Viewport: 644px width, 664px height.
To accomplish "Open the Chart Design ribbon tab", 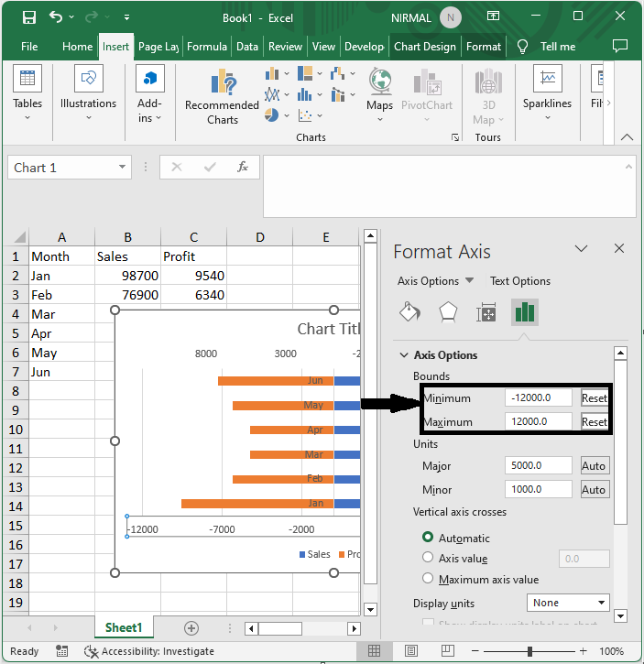I will [425, 47].
